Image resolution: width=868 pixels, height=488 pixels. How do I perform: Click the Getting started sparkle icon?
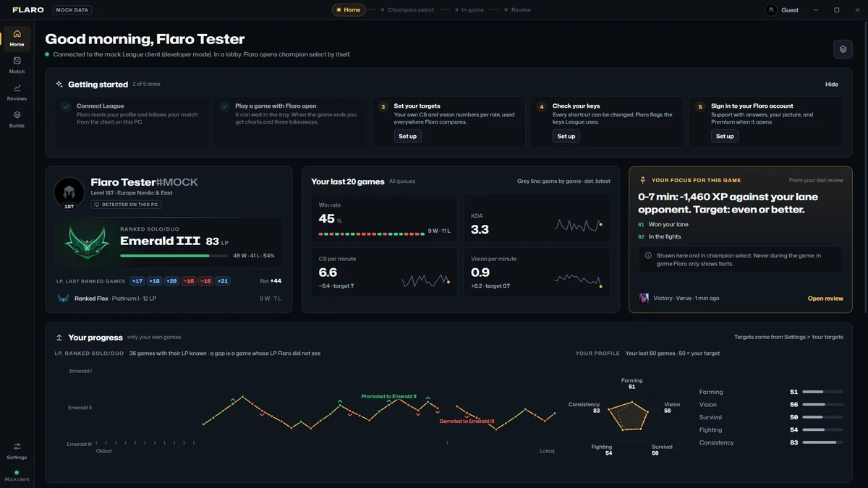click(x=59, y=85)
